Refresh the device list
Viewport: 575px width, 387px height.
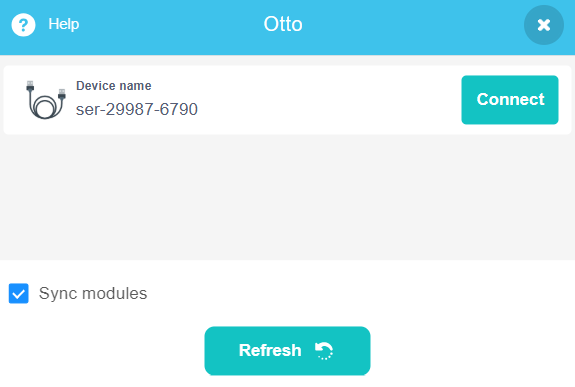click(x=287, y=351)
